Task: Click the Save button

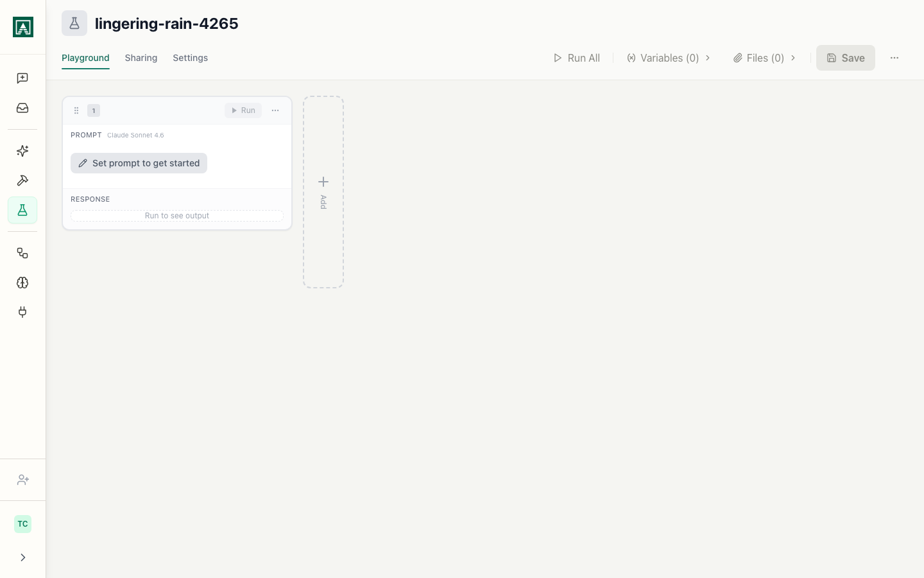Action: click(845, 58)
